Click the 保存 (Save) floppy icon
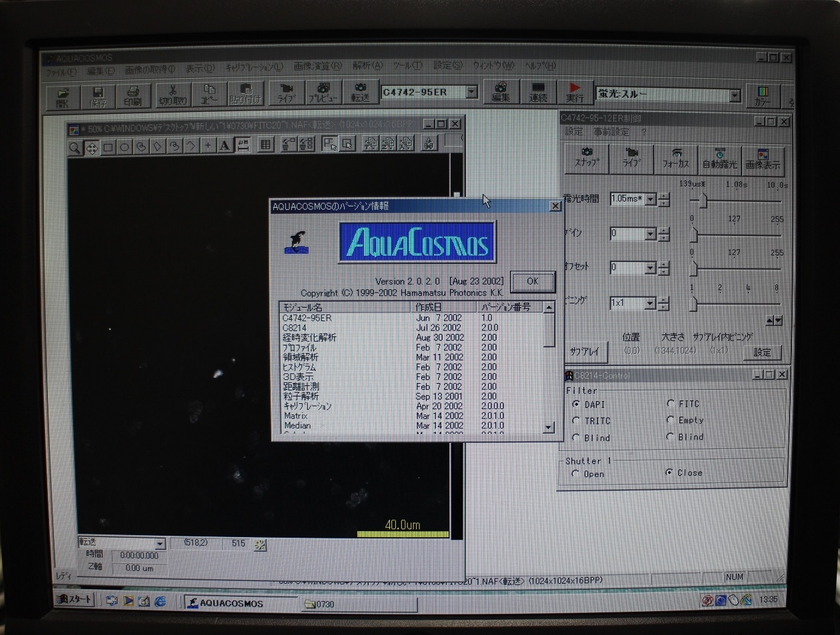 click(x=98, y=97)
